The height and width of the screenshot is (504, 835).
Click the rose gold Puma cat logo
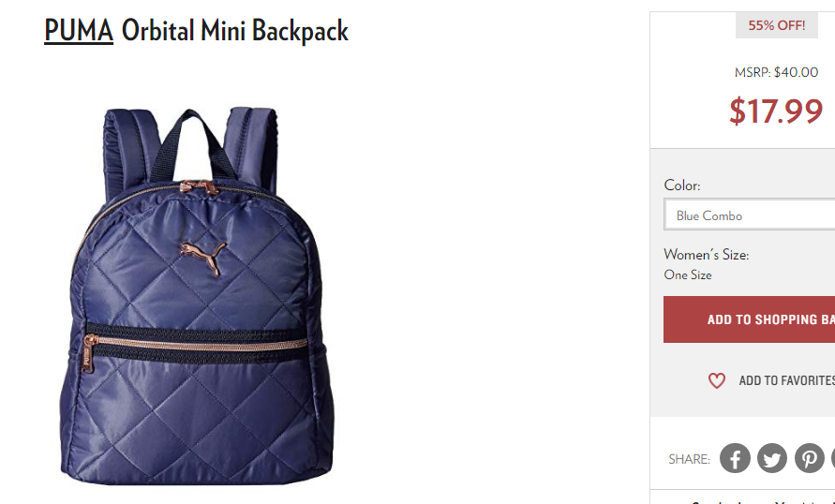click(x=202, y=257)
